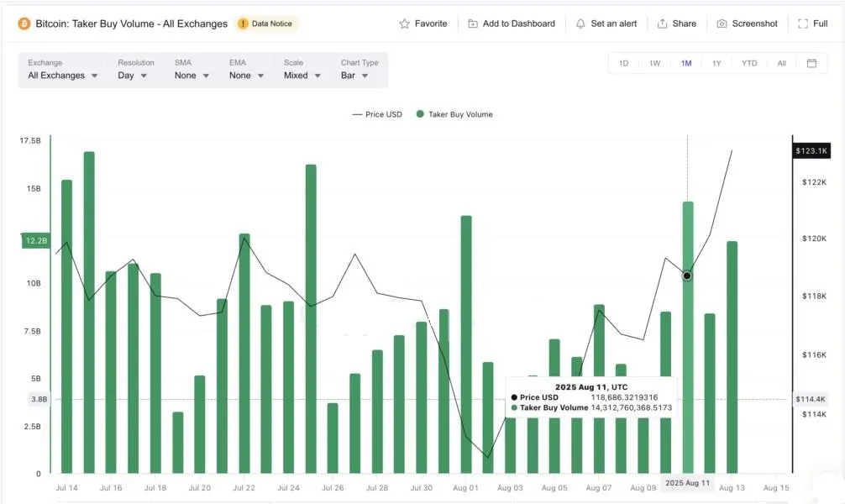Select the 1Y time range tab
The height and width of the screenshot is (504, 845).
click(716, 63)
